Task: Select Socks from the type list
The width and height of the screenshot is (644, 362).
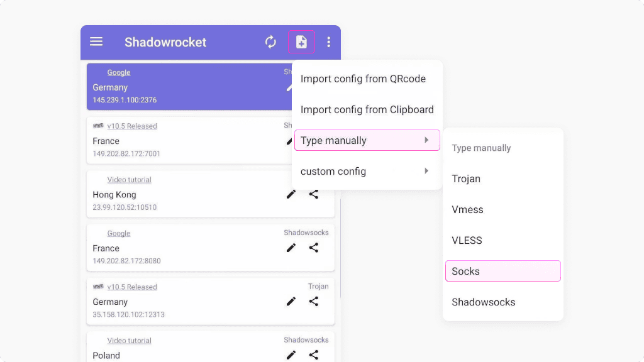Action: (502, 271)
